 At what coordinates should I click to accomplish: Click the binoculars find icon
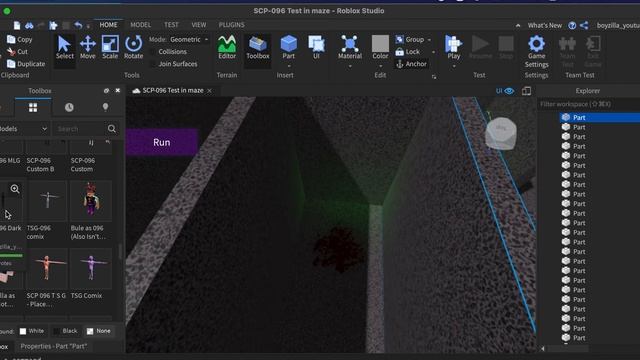(x=29, y=25)
